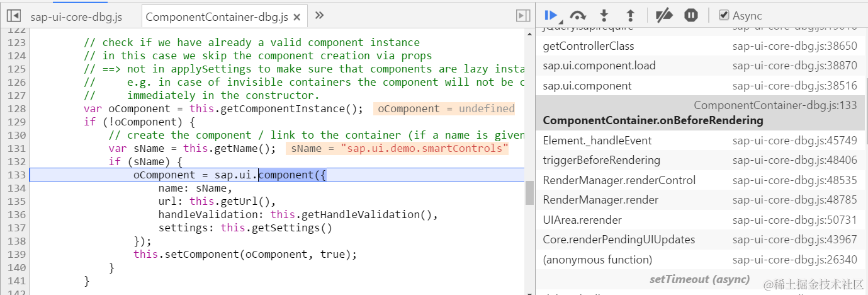Image resolution: width=868 pixels, height=295 pixels.
Task: Select getControllerClass call stack frame
Action: tap(700, 46)
